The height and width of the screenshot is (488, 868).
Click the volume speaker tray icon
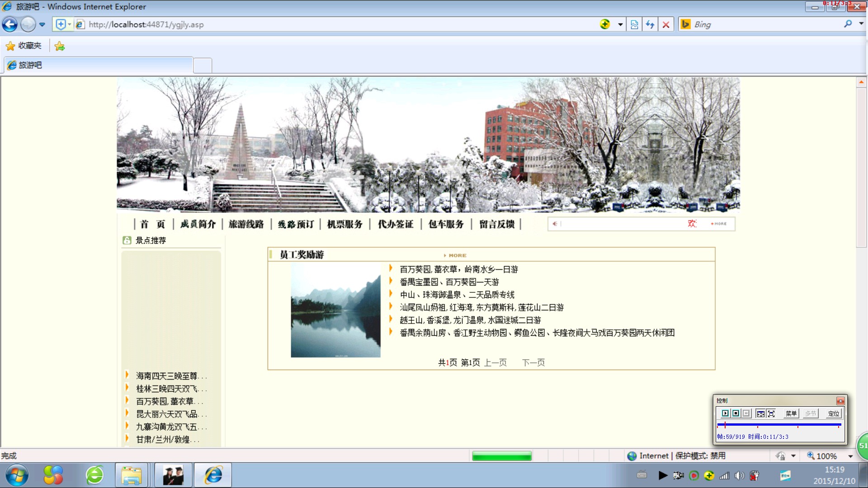(x=740, y=475)
